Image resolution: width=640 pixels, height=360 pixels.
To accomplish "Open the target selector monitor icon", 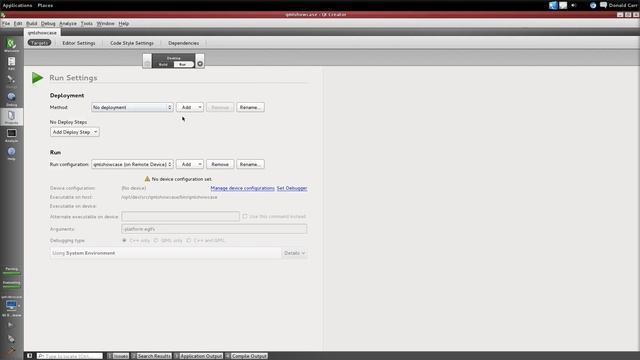I will (11, 306).
